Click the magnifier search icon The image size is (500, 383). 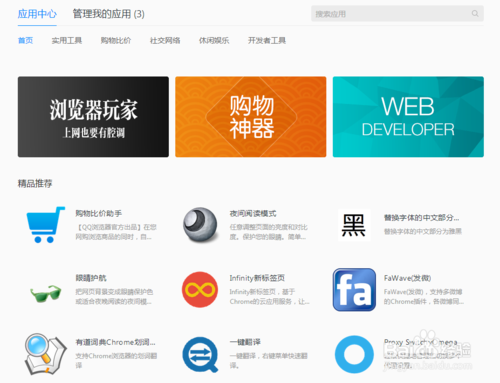coord(475,14)
